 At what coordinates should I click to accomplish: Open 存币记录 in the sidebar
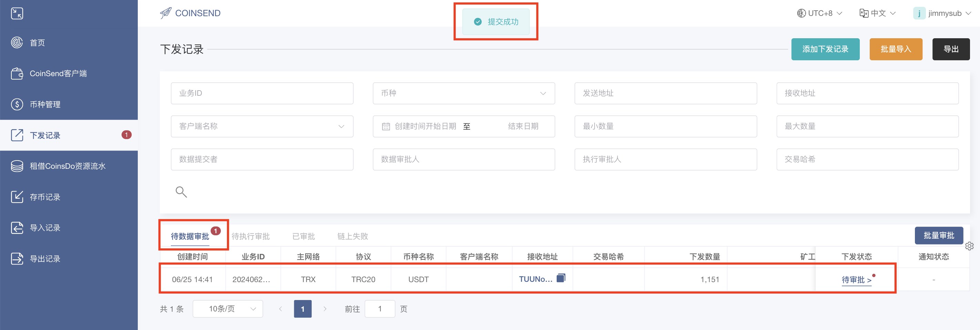point(45,197)
